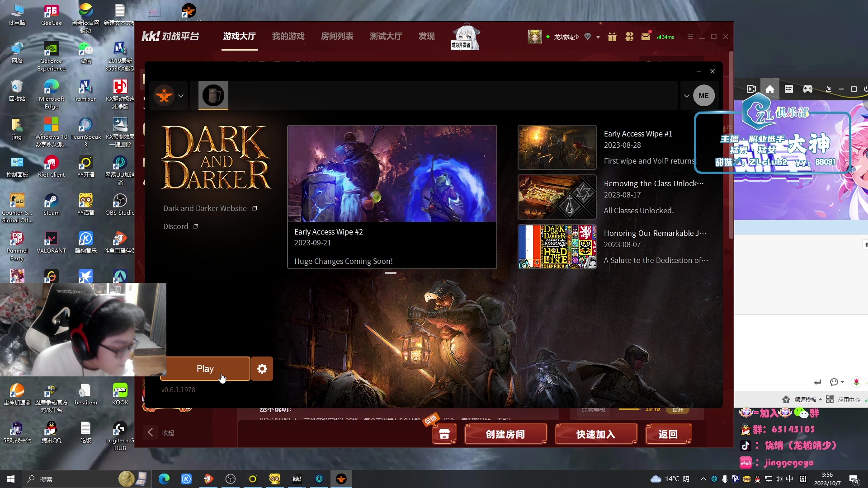
Task: Click the Play button
Action: [x=205, y=369]
